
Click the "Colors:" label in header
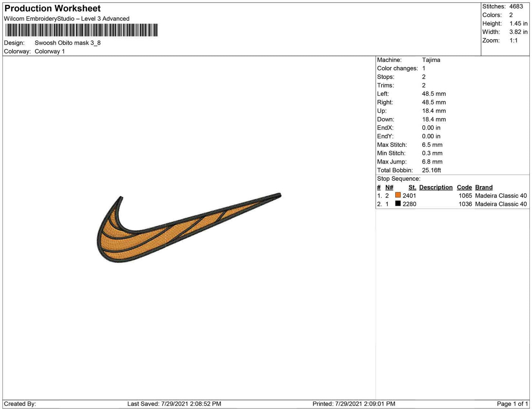492,15
